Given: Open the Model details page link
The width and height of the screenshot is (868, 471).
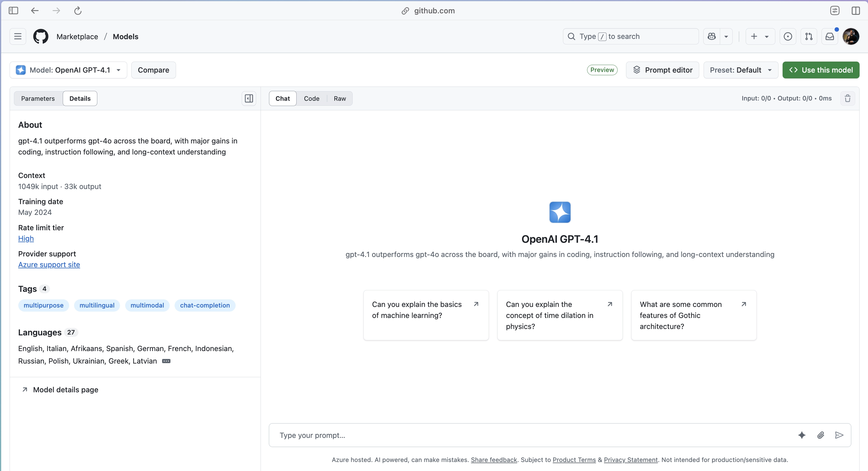Looking at the screenshot, I should tap(60, 390).
